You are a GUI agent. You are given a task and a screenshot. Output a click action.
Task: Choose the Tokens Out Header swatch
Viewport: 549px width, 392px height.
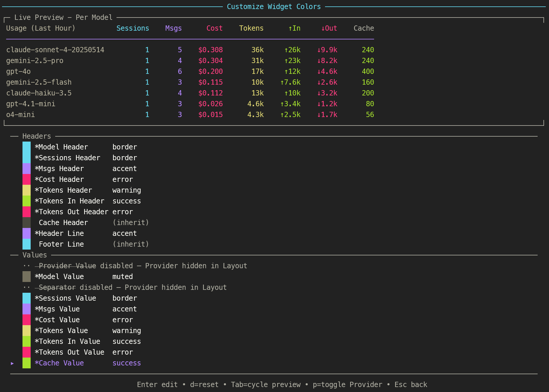[27, 212]
